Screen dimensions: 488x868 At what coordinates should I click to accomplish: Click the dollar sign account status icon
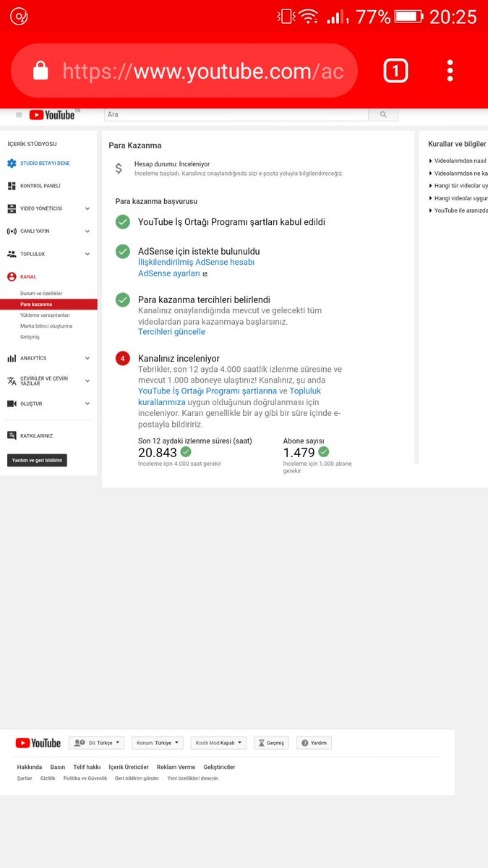pos(119,169)
